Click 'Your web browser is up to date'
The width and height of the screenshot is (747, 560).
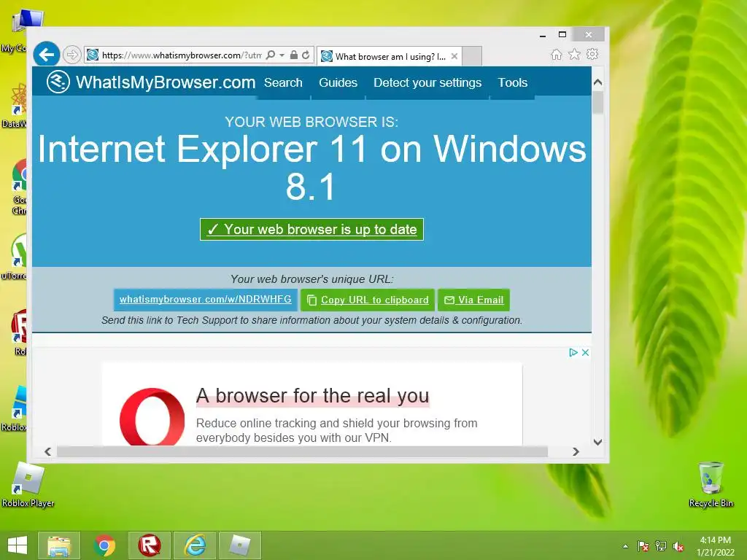pos(311,230)
